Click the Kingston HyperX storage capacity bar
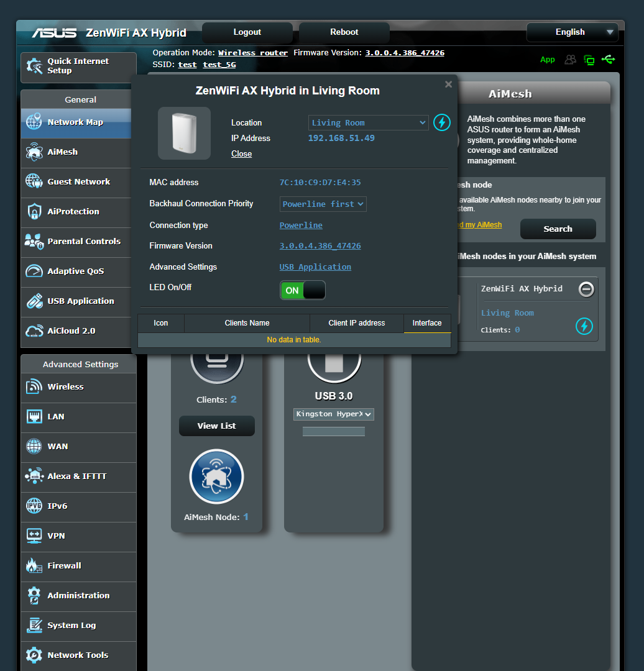 click(334, 431)
